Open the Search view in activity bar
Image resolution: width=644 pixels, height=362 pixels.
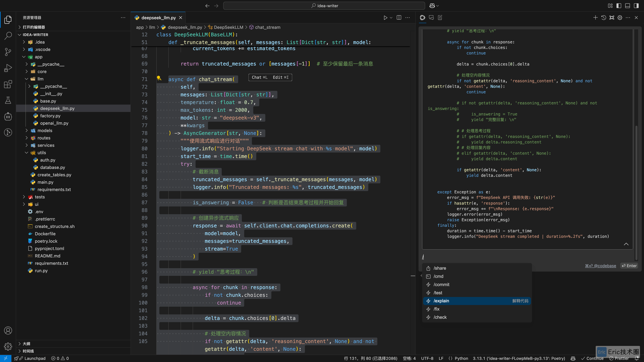(8, 36)
